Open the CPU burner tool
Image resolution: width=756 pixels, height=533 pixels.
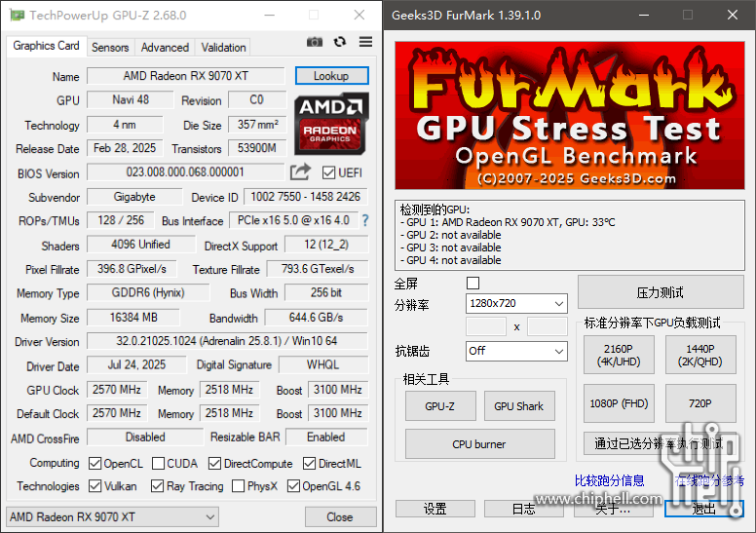[x=479, y=444]
